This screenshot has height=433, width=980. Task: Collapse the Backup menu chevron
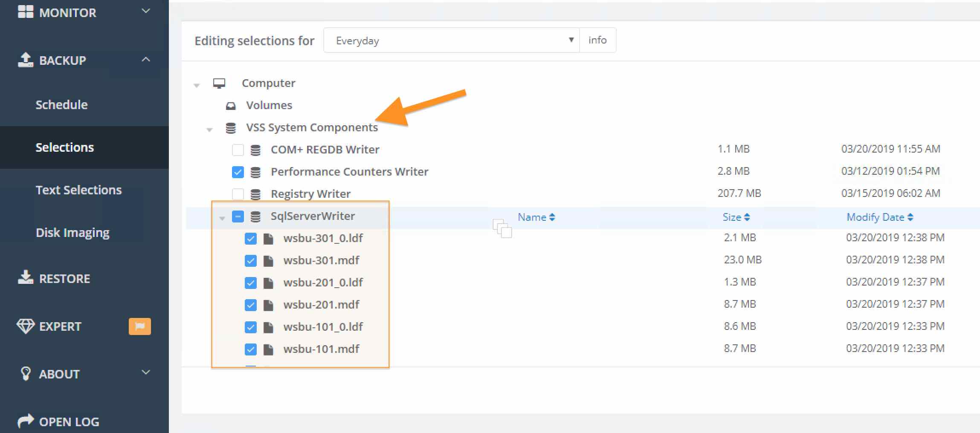pyautogui.click(x=146, y=59)
